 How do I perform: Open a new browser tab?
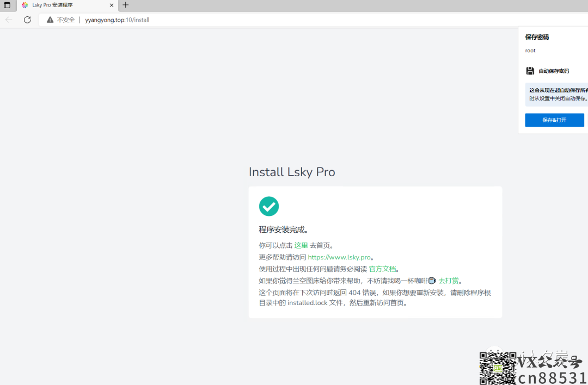[x=126, y=5]
